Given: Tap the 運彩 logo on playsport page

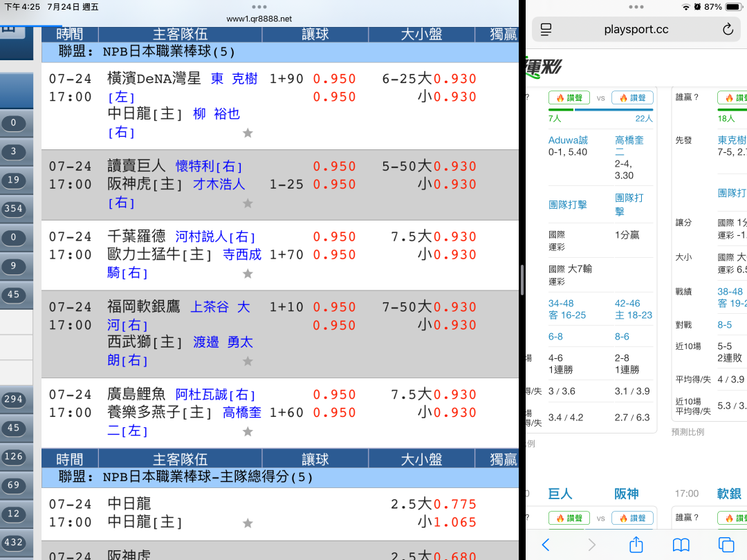Looking at the screenshot, I should [x=544, y=66].
